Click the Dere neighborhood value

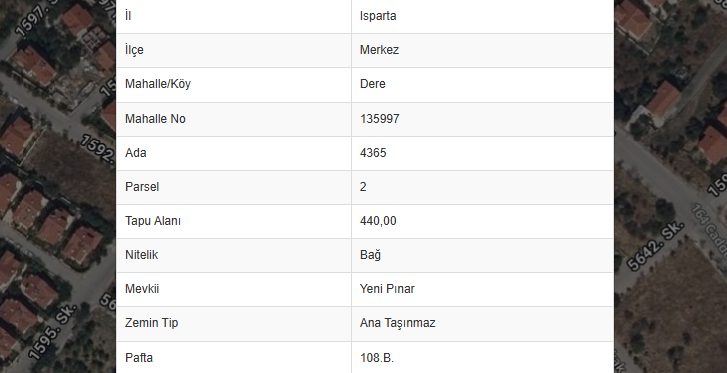click(x=373, y=84)
